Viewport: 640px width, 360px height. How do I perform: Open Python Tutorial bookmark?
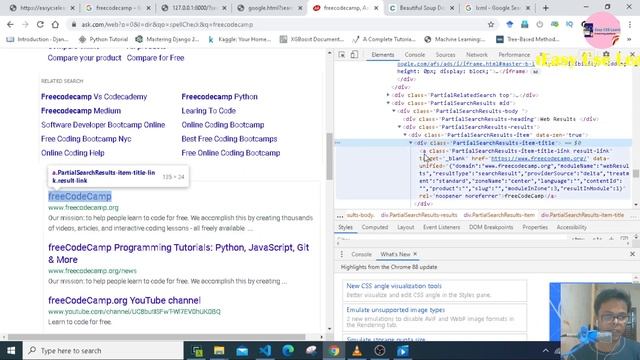[x=104, y=39]
